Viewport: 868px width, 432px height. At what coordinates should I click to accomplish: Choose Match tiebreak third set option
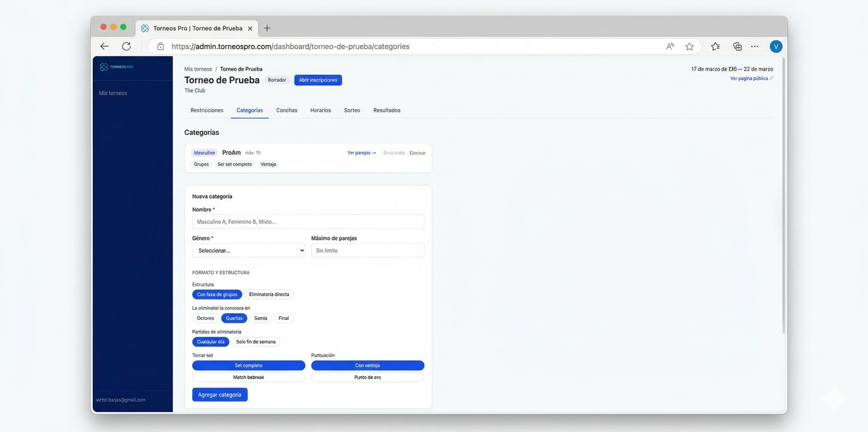click(x=248, y=377)
